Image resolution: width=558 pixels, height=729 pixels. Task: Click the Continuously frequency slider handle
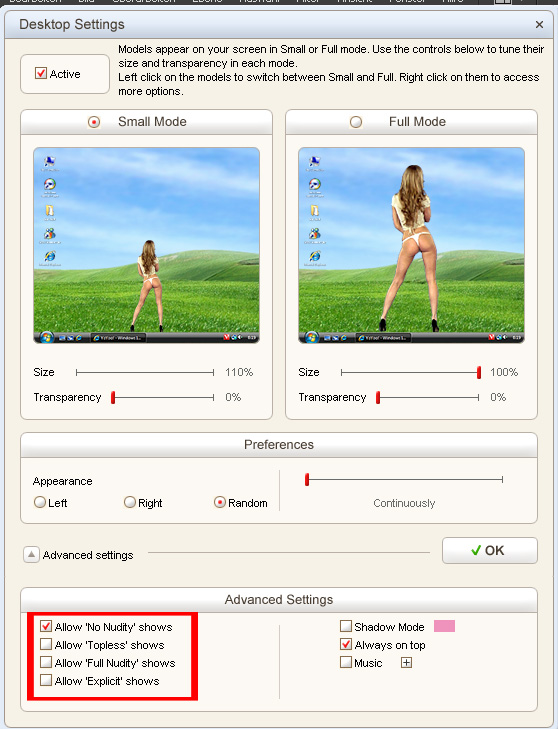307,479
